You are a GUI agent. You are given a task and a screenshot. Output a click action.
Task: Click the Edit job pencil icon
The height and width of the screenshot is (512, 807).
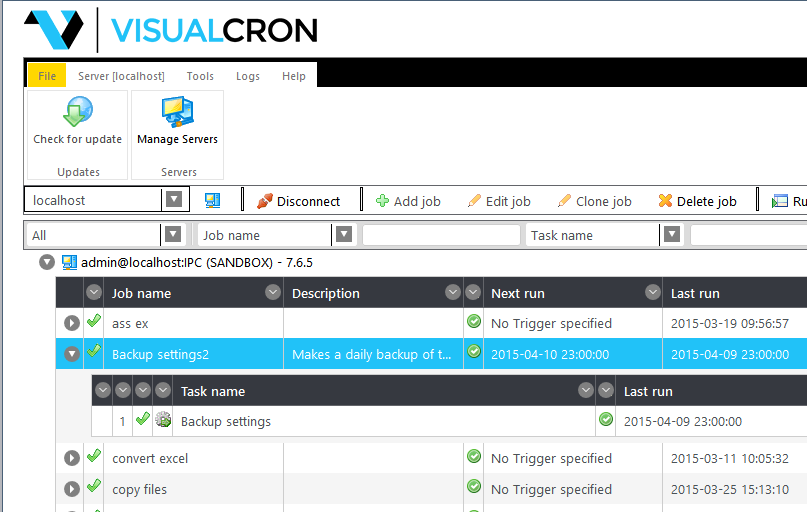(x=474, y=201)
